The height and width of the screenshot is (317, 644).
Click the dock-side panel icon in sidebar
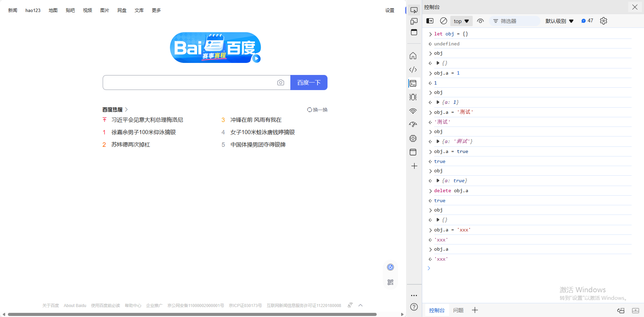click(414, 32)
